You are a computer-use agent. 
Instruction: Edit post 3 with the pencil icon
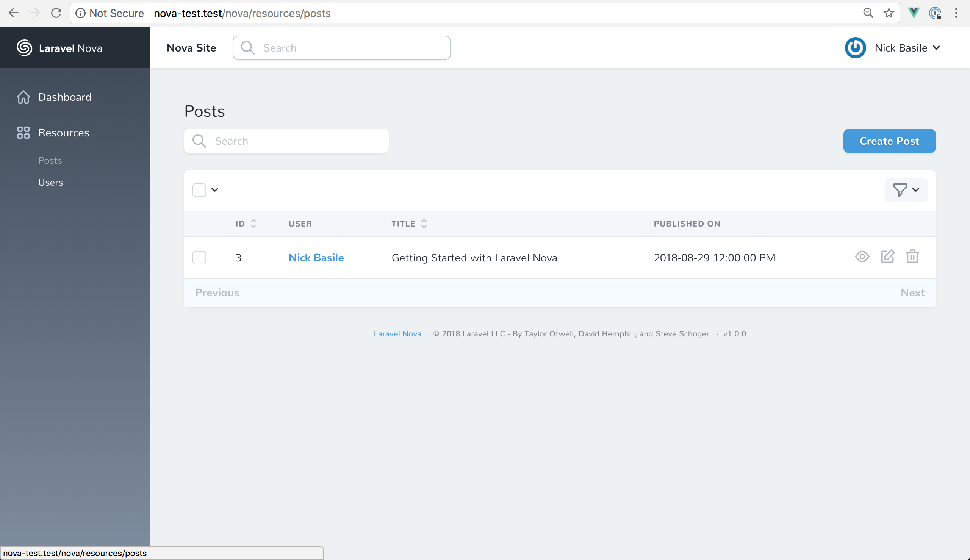coord(888,257)
